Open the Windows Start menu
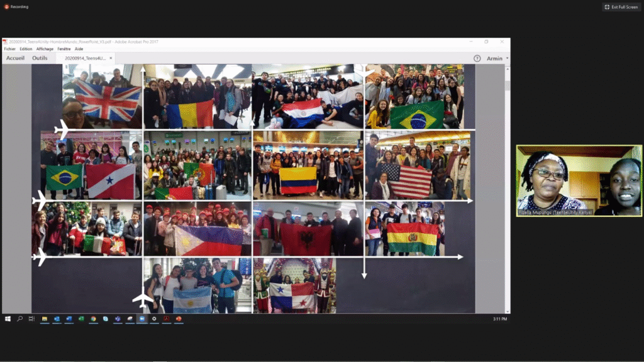644x362 pixels. click(8, 320)
